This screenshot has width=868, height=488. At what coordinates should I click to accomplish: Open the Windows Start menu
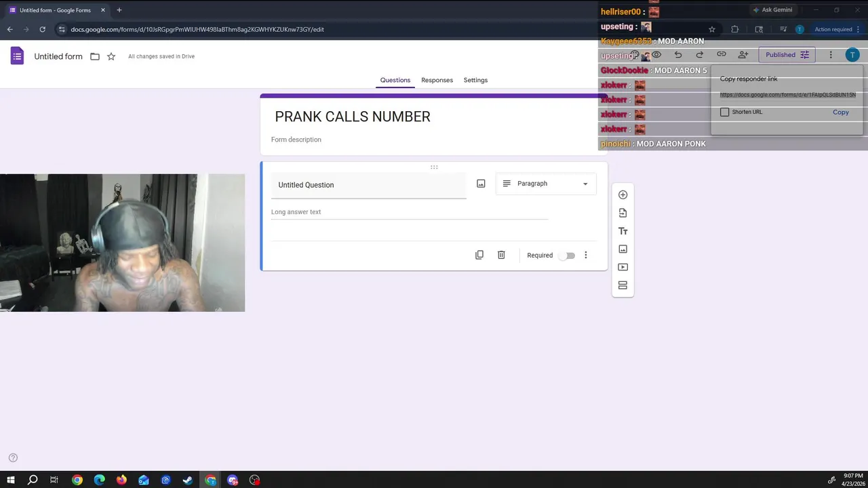coord(11,480)
